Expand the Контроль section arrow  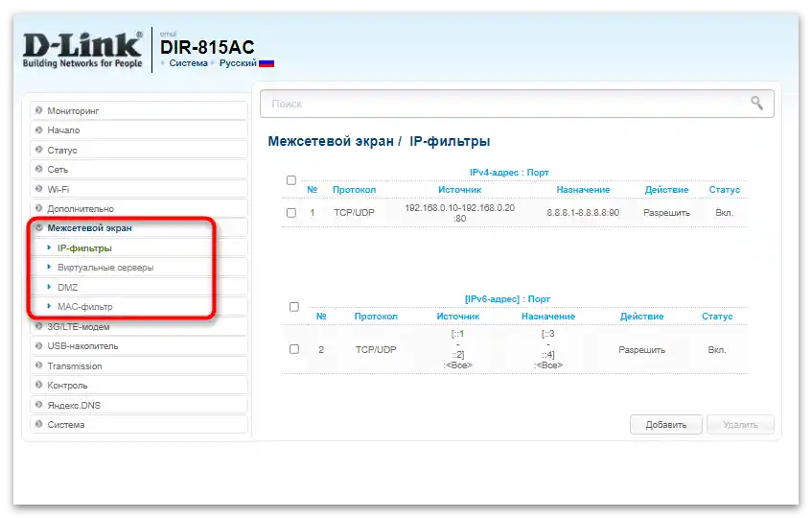(x=38, y=385)
